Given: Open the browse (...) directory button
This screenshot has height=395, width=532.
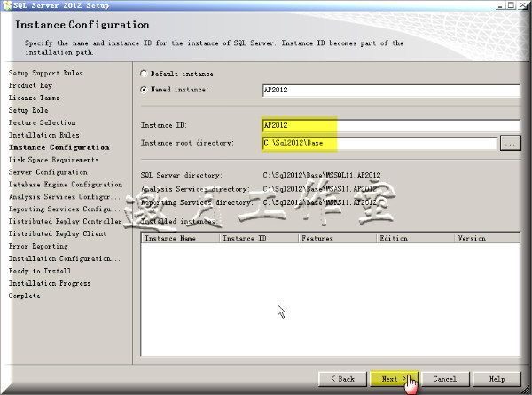Looking at the screenshot, I should point(511,143).
